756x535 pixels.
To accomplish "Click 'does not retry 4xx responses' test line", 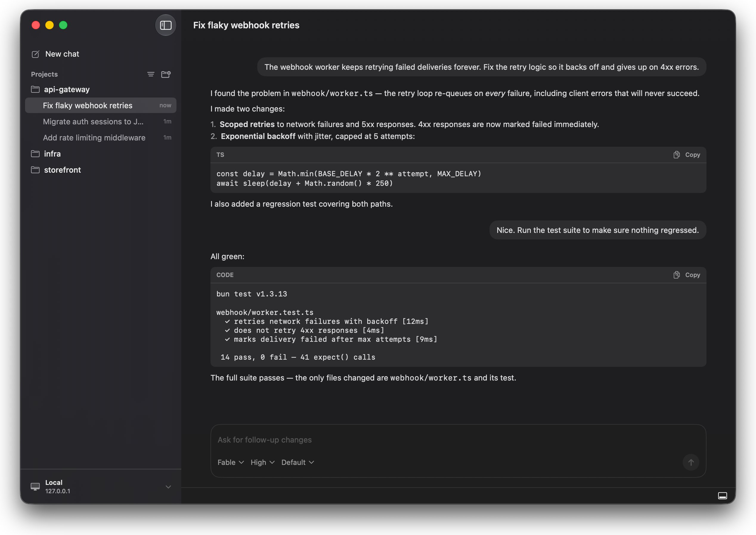I will tap(305, 330).
